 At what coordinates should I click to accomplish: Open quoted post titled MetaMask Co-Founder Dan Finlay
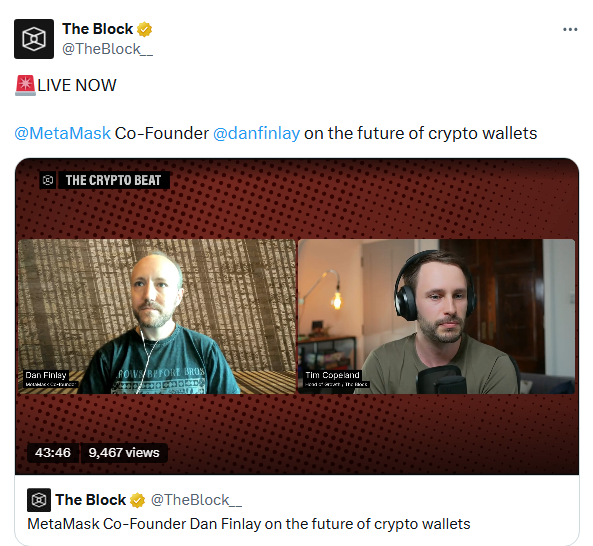[249, 524]
